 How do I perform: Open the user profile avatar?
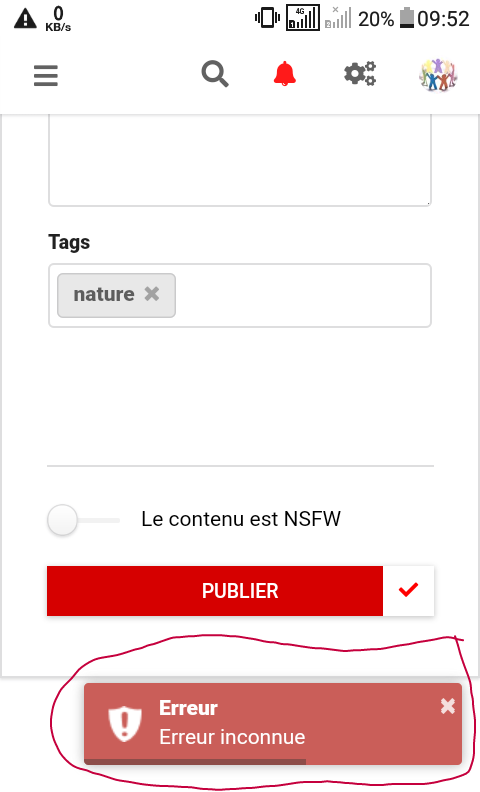click(438, 75)
